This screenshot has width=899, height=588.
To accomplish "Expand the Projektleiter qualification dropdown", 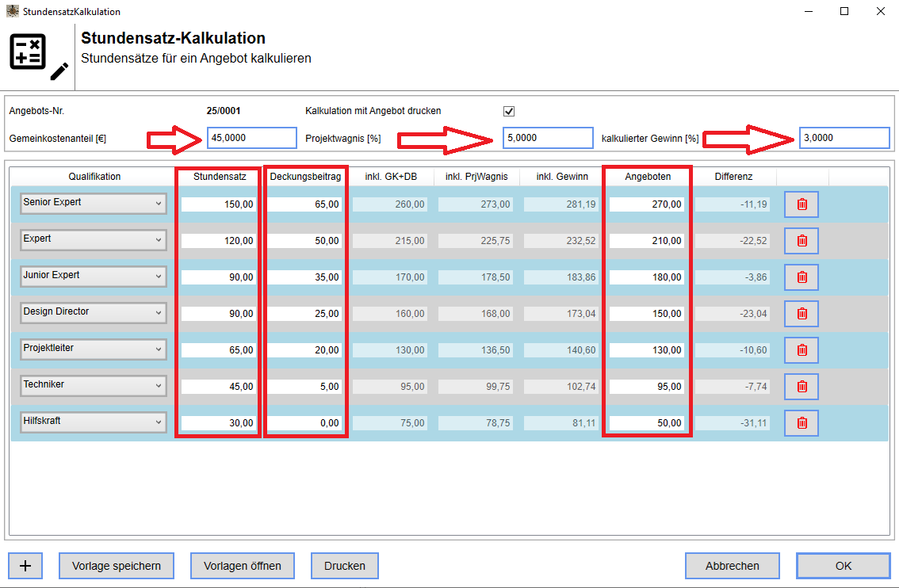I will pos(94,349).
